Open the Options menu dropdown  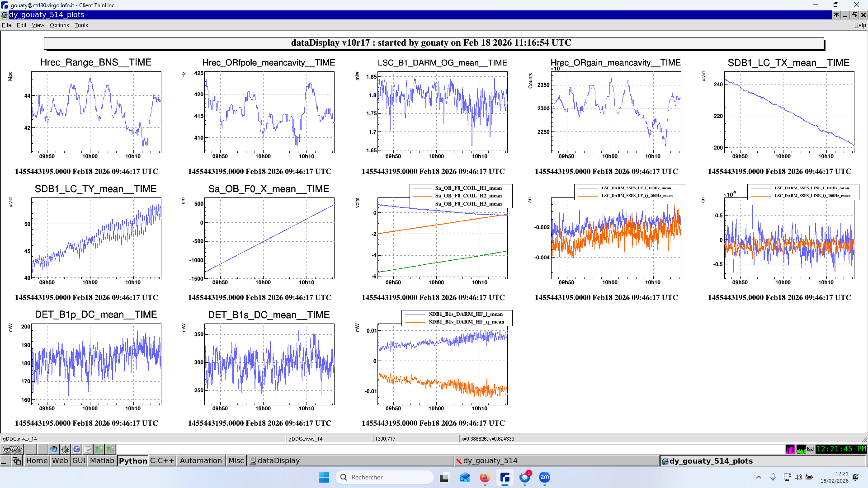pyautogui.click(x=59, y=25)
